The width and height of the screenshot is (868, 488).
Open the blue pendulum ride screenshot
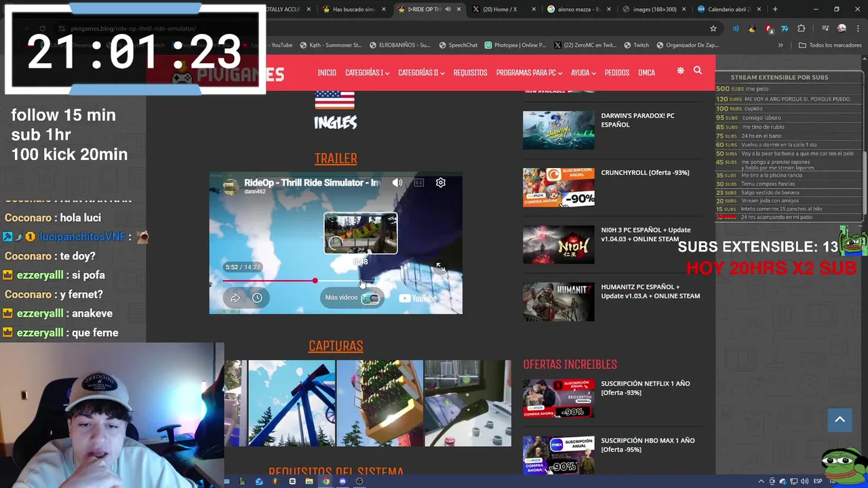click(292, 403)
